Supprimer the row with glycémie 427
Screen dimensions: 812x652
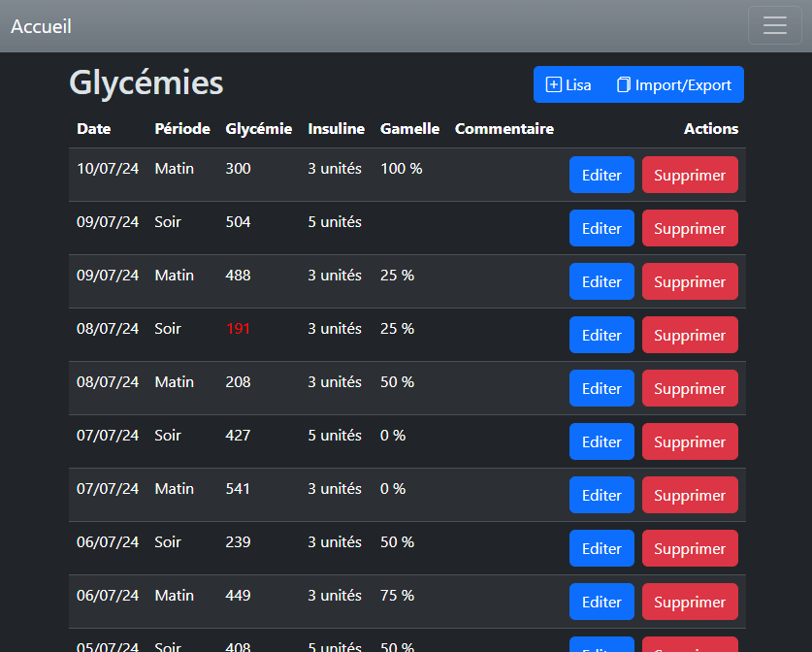point(689,441)
